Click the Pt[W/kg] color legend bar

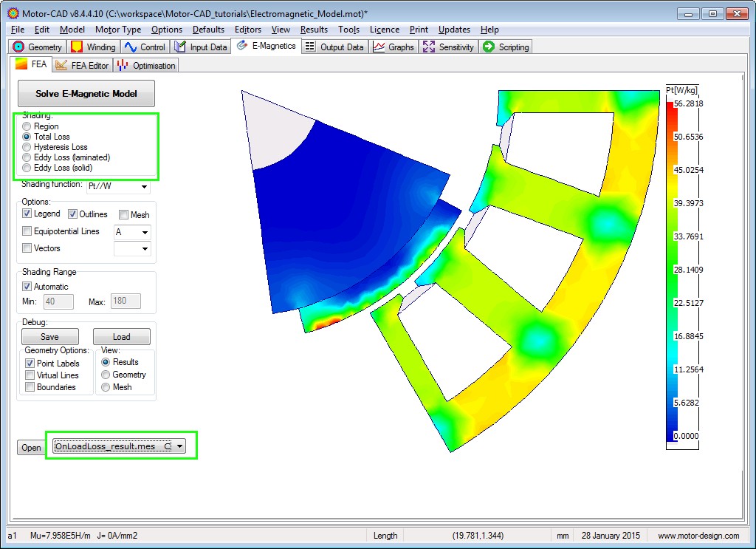(670, 271)
